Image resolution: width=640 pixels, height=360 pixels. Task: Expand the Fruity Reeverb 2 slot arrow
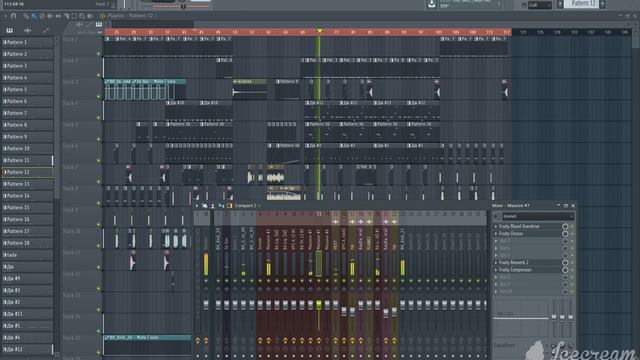[x=496, y=262]
